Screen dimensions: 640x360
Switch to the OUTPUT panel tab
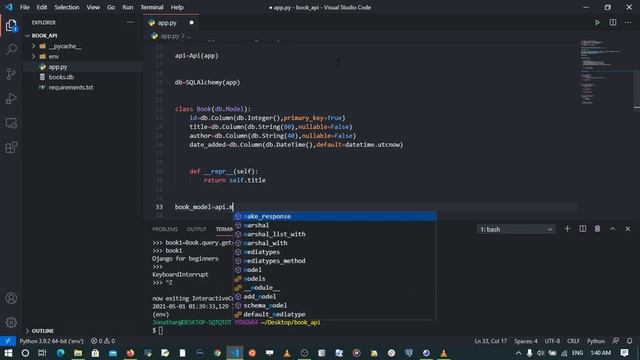[196, 229]
